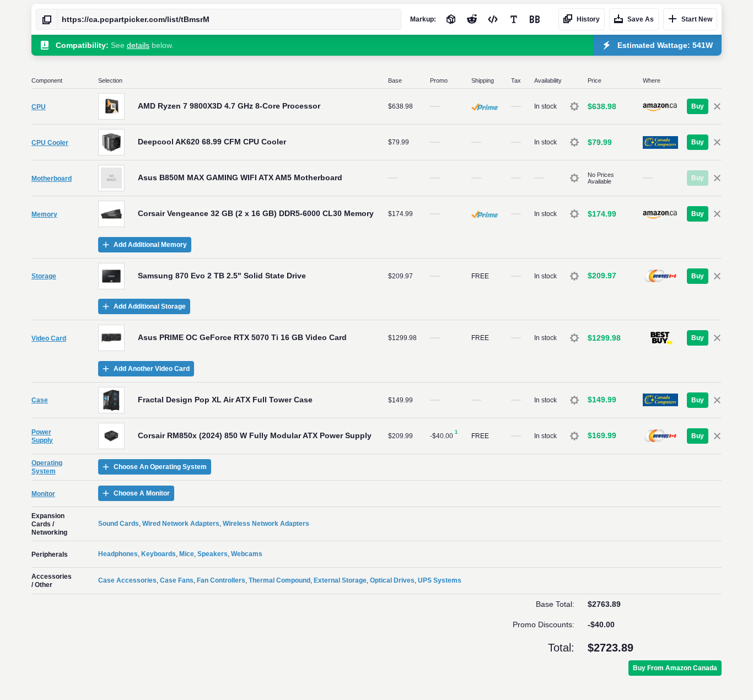Open the Canada Computers logo for CPU Cooler

pos(660,142)
